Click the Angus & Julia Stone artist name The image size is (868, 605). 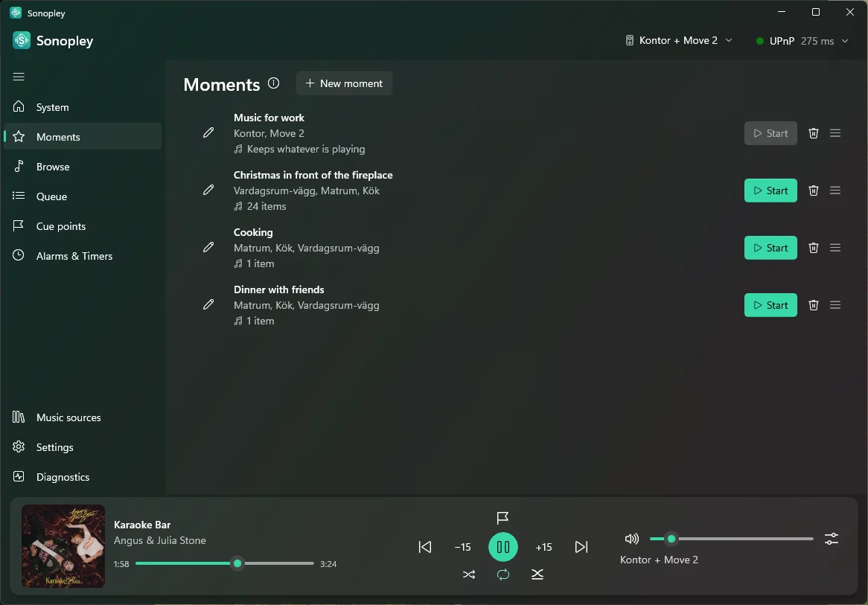click(x=160, y=540)
